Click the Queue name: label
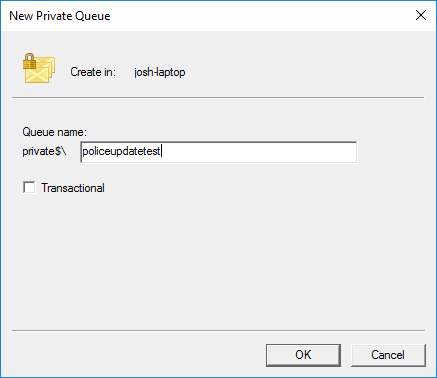 [54, 132]
